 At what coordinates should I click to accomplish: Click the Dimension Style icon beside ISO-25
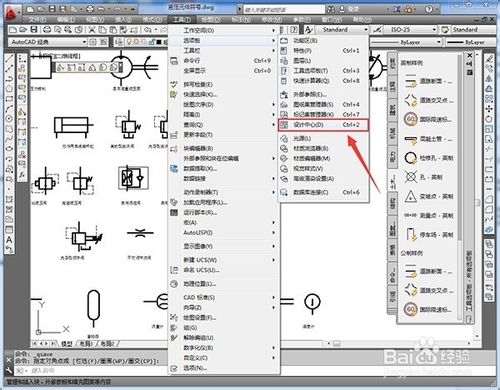click(x=377, y=30)
